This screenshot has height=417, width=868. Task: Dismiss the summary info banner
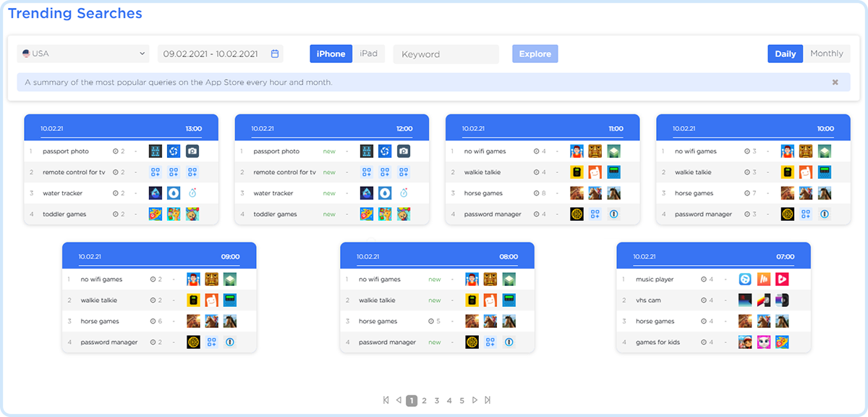tap(835, 83)
